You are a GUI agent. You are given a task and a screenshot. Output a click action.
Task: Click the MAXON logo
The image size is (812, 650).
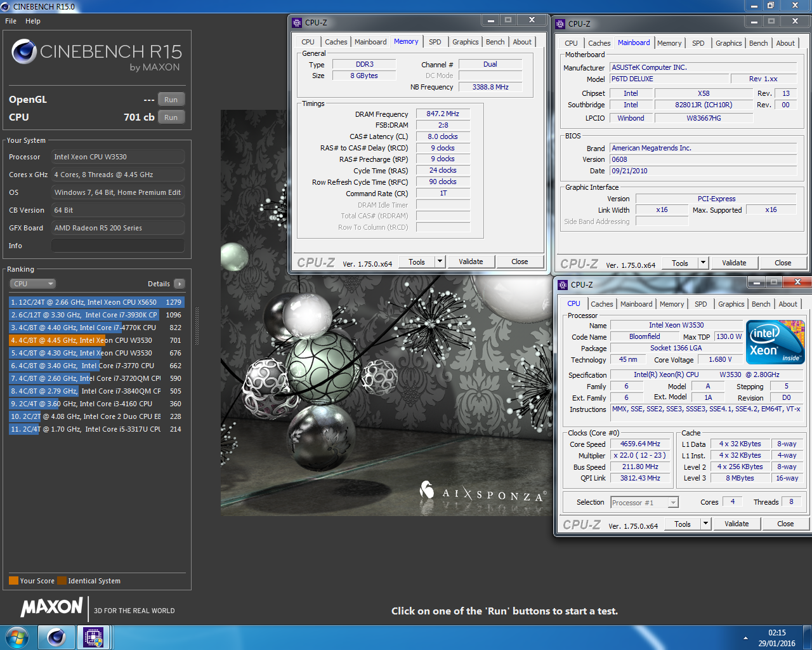tap(51, 607)
